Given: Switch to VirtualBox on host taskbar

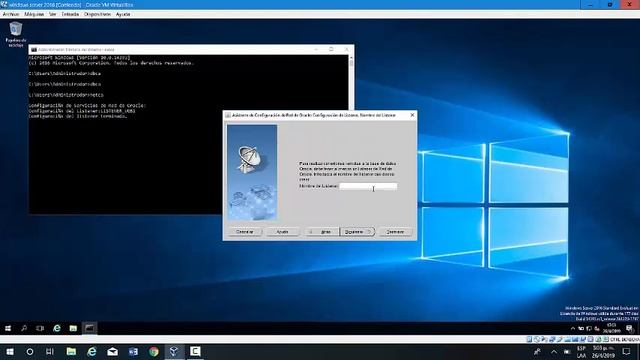Looking at the screenshot, I should (174, 351).
